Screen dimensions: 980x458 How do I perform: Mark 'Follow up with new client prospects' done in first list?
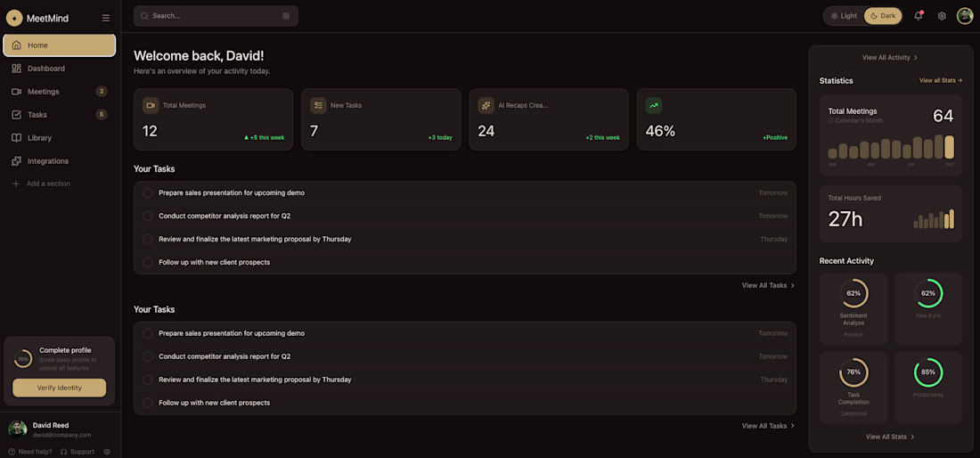[148, 262]
